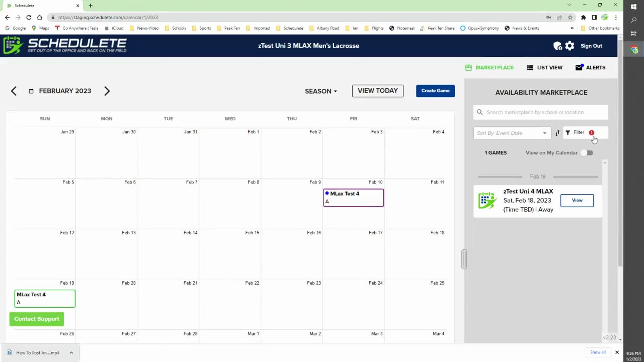Open the Sort By Event Date dropdown
Screen dimensions: 644x362
[x=512, y=133]
